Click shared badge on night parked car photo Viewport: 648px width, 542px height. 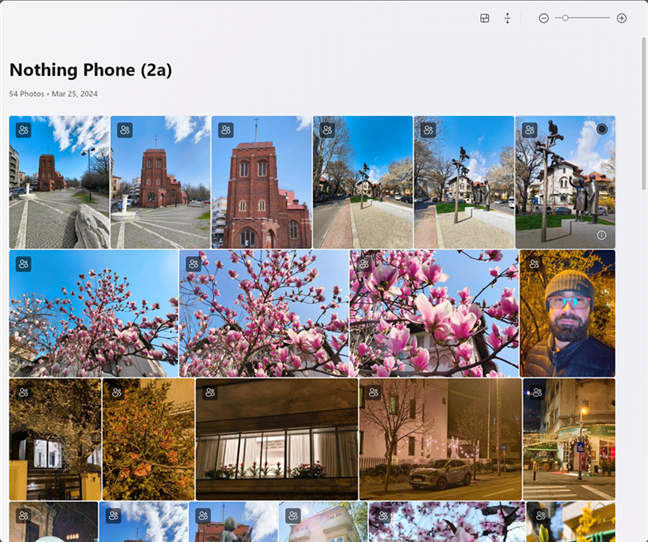coord(374,392)
